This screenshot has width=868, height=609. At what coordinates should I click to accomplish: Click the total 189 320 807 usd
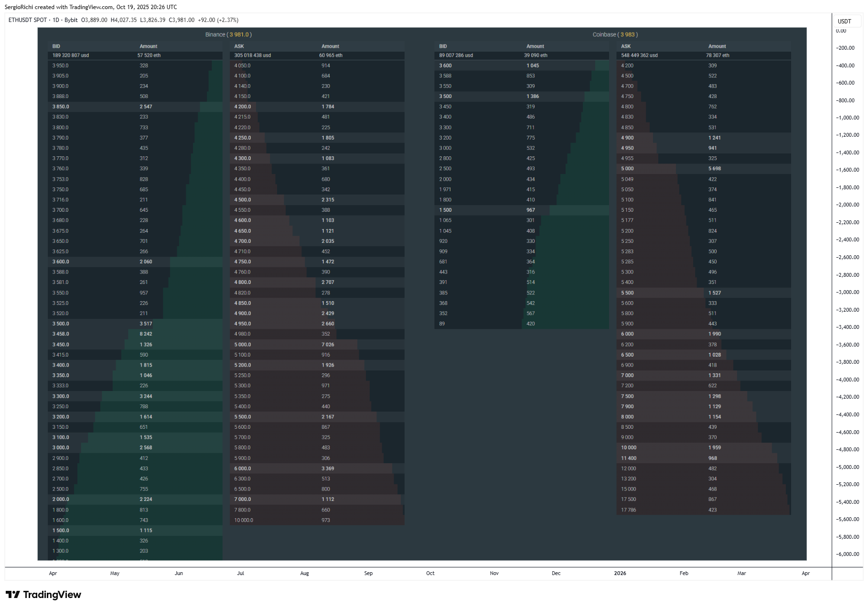coord(71,55)
